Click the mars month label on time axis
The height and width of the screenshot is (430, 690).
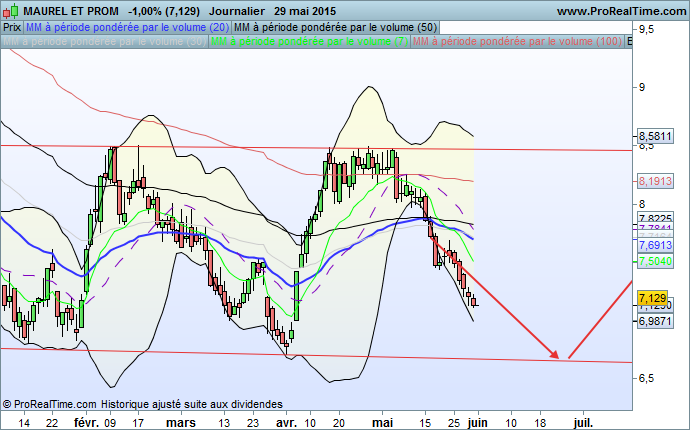[x=181, y=423]
